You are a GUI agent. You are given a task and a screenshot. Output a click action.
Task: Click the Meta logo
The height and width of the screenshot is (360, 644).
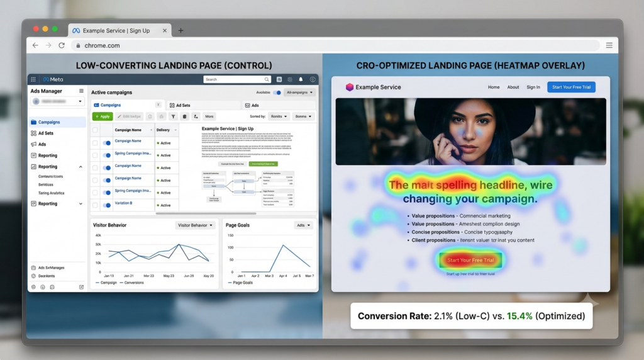click(x=53, y=79)
